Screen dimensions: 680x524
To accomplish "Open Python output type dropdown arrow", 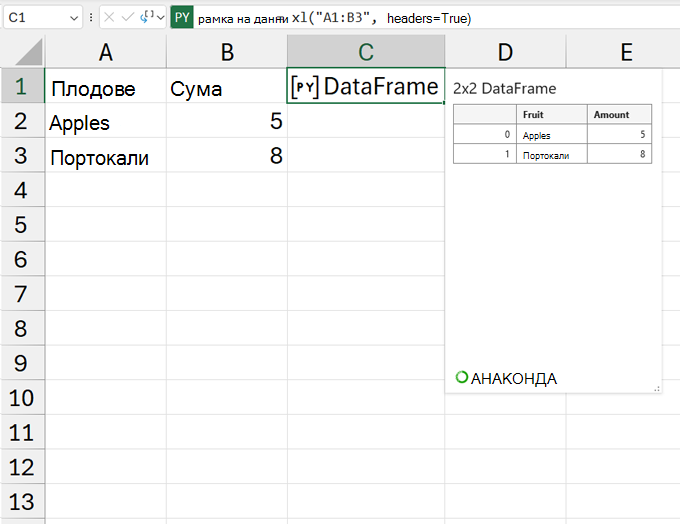I will (x=161, y=18).
